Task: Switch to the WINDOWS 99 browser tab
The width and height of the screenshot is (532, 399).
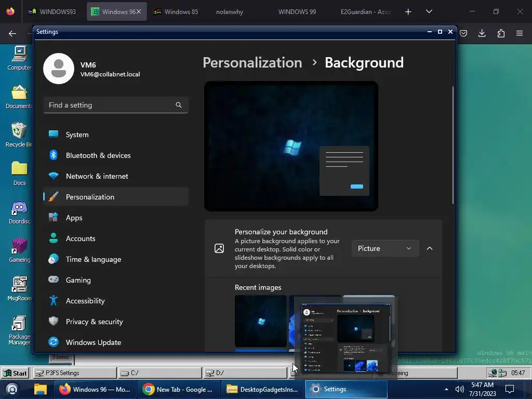Action: [297, 11]
